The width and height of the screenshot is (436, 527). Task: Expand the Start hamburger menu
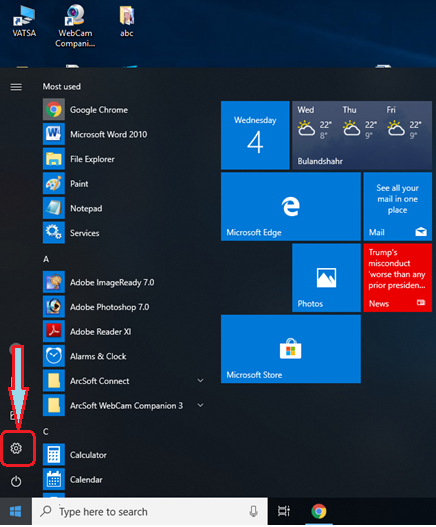point(16,87)
